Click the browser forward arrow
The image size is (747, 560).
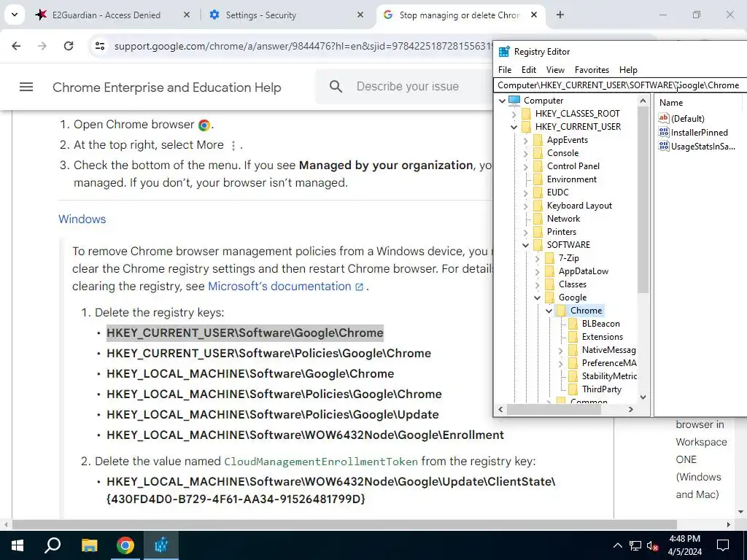click(42, 46)
